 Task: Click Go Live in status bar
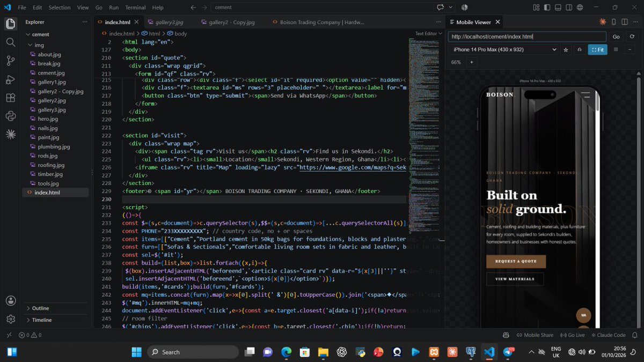coord(572,335)
